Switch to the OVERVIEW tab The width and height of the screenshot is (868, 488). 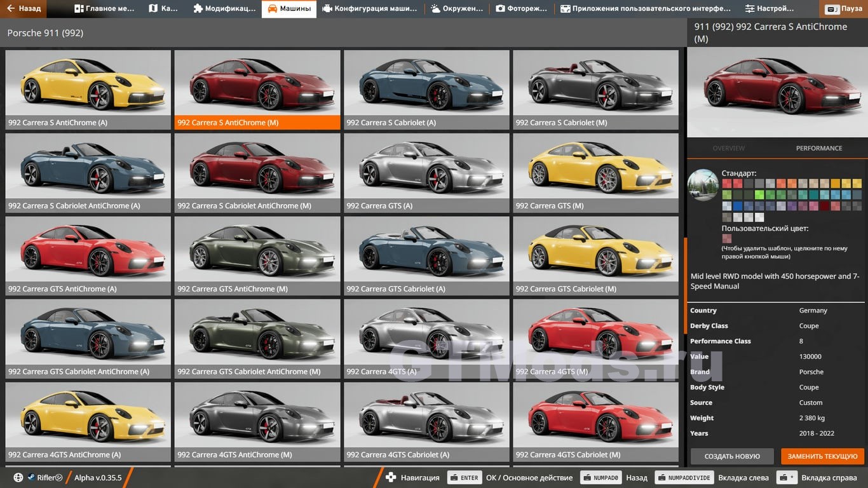(x=728, y=148)
